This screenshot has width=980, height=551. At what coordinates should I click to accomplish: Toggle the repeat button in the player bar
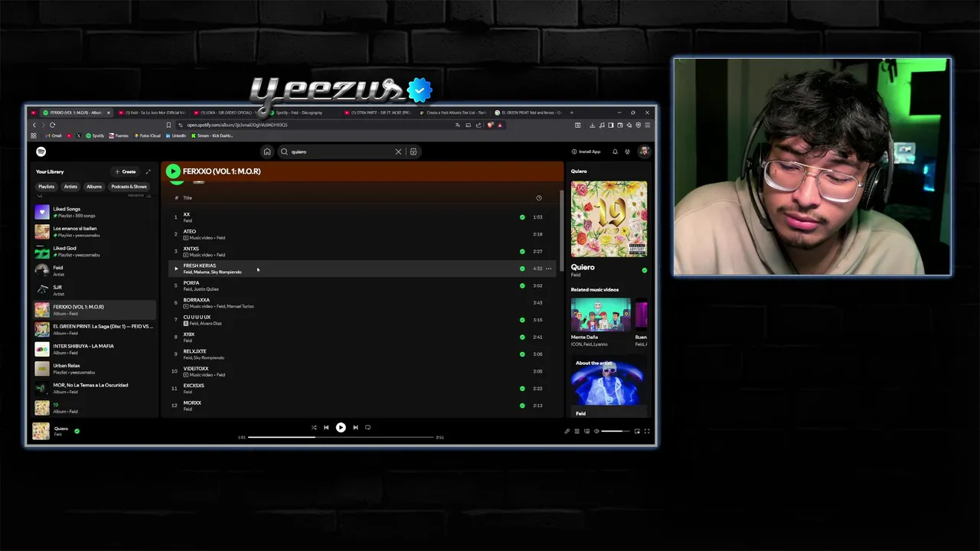click(x=368, y=428)
